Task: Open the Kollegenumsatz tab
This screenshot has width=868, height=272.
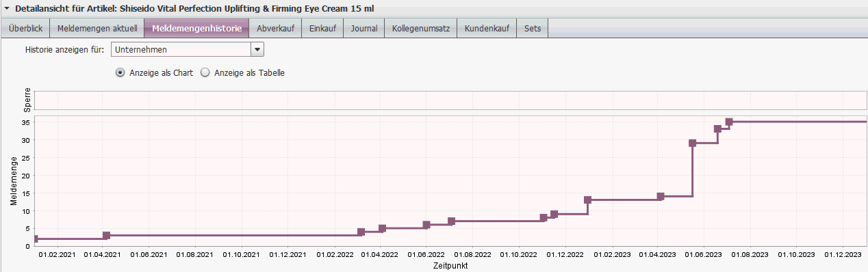Action: [420, 29]
